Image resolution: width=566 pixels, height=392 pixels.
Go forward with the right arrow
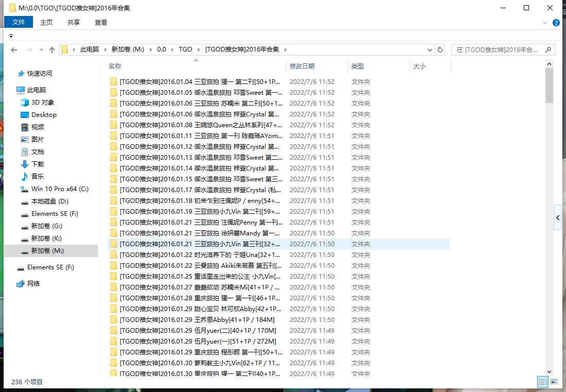coord(29,50)
